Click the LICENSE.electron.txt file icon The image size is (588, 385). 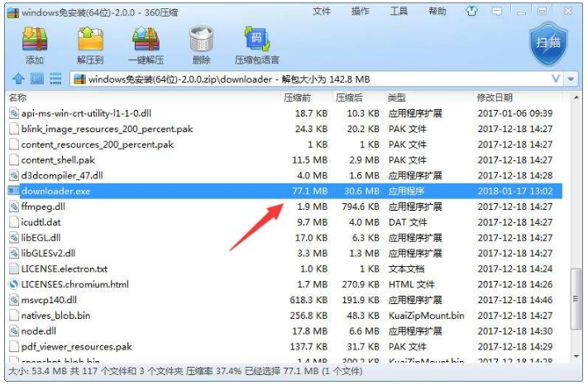(14, 269)
